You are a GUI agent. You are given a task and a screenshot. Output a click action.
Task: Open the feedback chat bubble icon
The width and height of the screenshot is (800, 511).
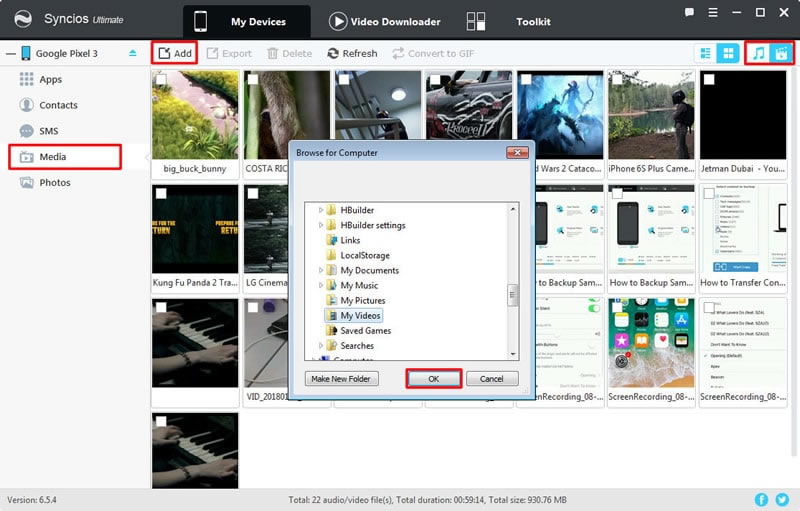[689, 12]
